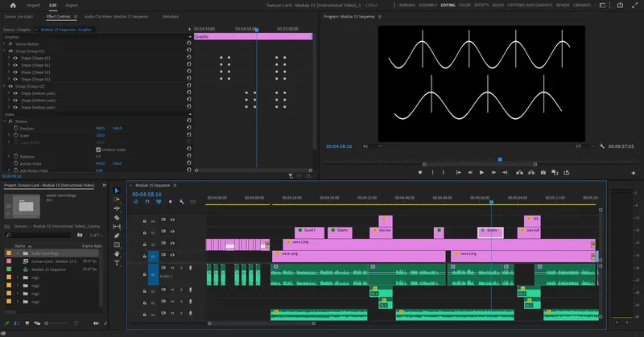The image size is (644, 337).
Task: Expand seg3 bin in Project panel
Action: tap(18, 294)
